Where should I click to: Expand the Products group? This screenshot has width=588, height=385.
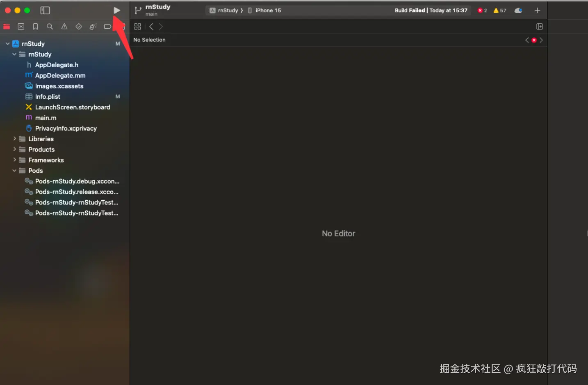tap(14, 149)
